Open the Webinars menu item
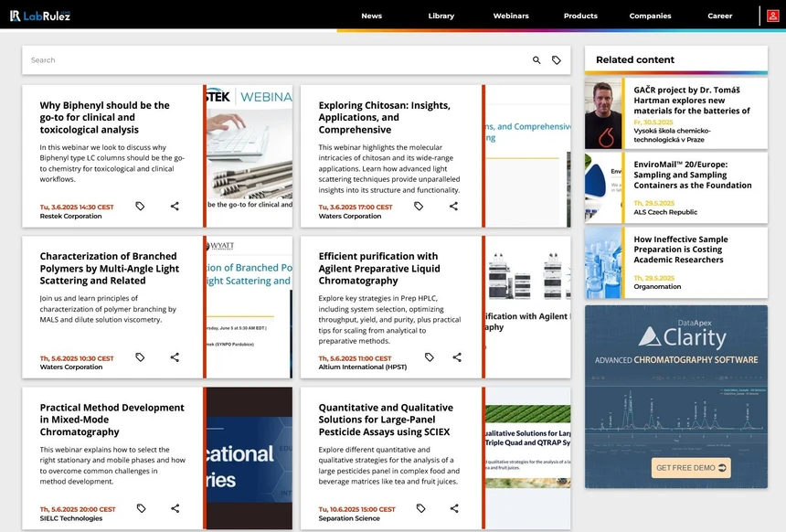Screen dimensions: 786x532 pyautogui.click(x=511, y=16)
